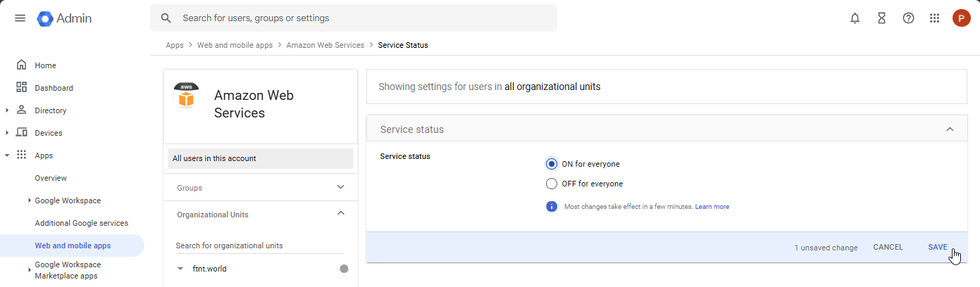Open the tasks hourglass icon
The image size is (980, 287).
point(881,18)
